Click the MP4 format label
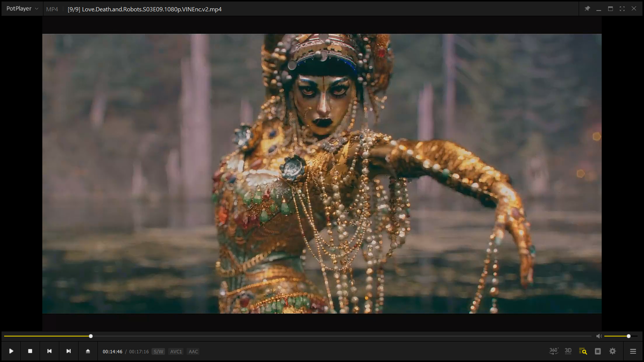The height and width of the screenshot is (362, 644). point(52,9)
